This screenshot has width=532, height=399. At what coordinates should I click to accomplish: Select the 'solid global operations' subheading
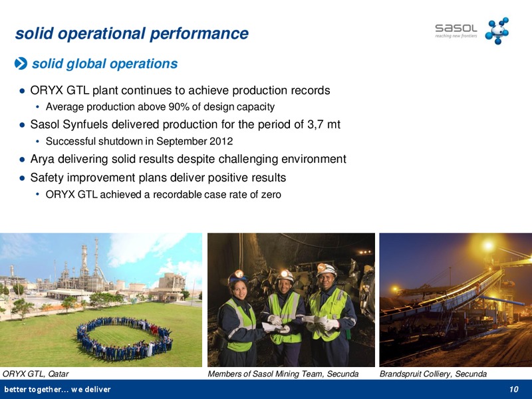[x=104, y=64]
